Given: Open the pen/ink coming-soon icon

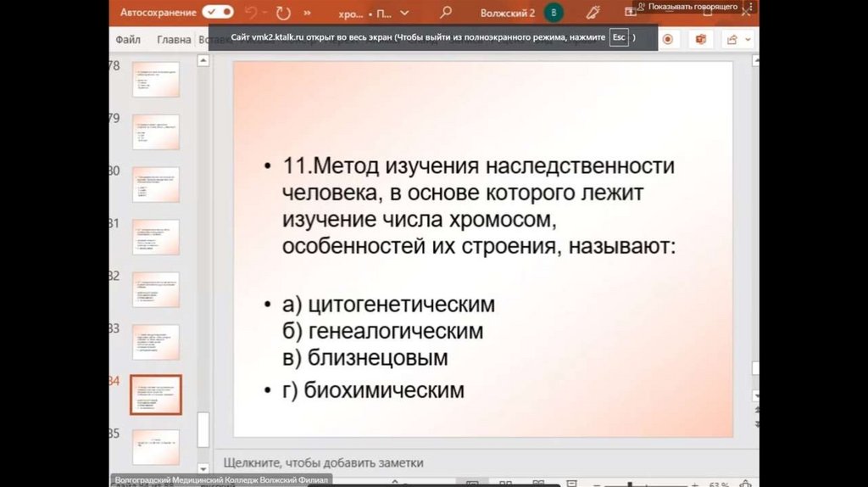Looking at the screenshot, I should pyautogui.click(x=593, y=14).
